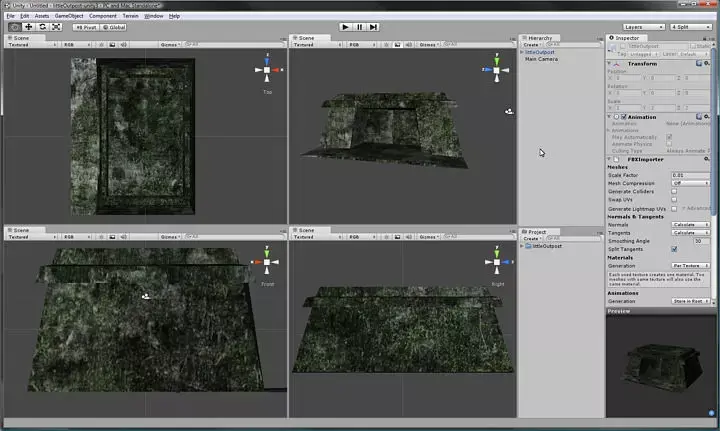Image resolution: width=720 pixels, height=431 pixels.
Task: Click the camera gizmo icon in Front view
Action: pos(146,297)
